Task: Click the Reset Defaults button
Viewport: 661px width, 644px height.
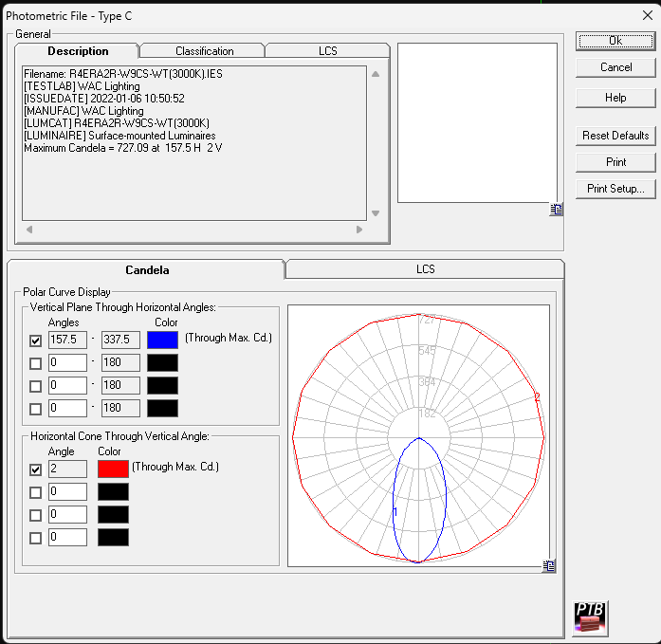Action: [x=615, y=136]
